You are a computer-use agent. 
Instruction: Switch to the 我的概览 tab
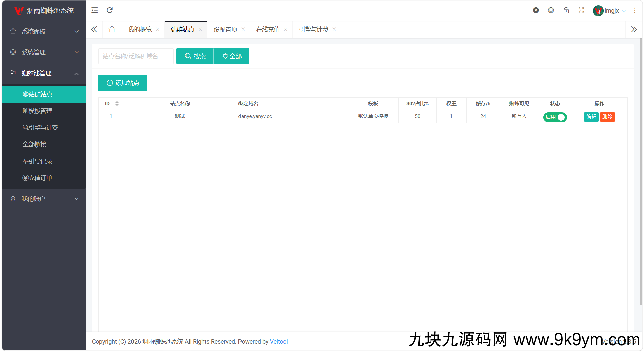coord(140,30)
